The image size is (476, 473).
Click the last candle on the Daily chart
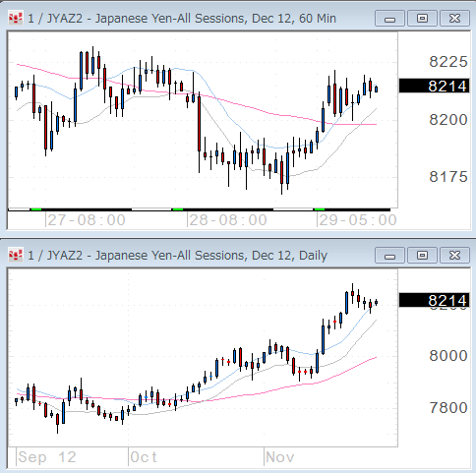click(x=377, y=302)
